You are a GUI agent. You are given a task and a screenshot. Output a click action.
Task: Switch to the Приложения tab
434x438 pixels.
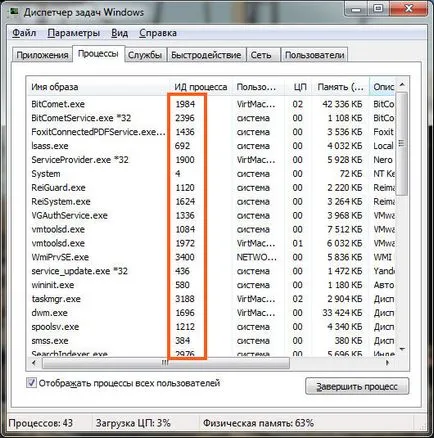coord(42,55)
